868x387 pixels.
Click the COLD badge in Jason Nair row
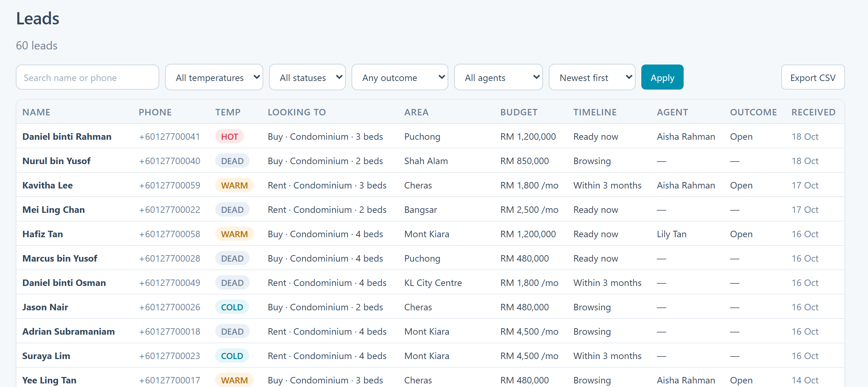pyautogui.click(x=232, y=307)
